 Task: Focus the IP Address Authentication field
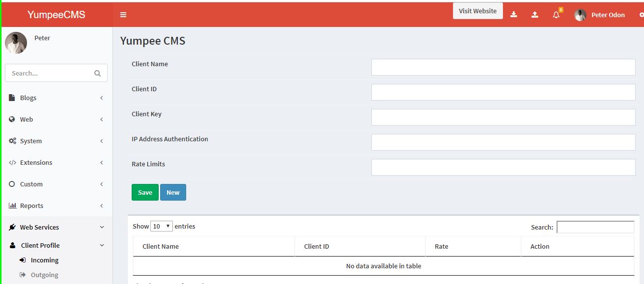503,142
